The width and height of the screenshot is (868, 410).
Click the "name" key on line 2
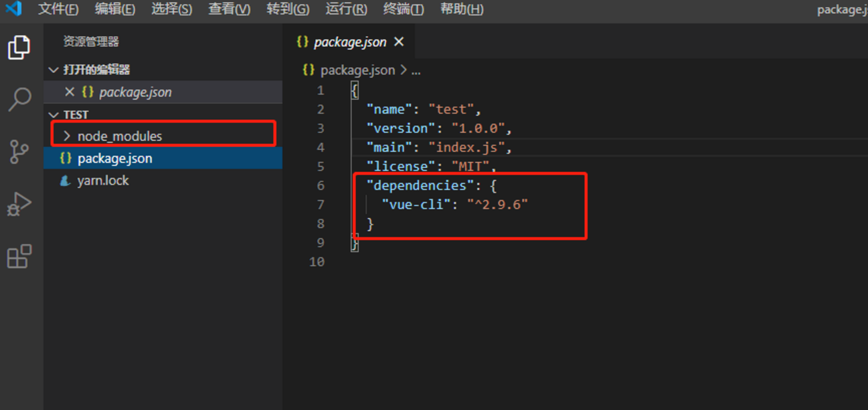coord(389,109)
